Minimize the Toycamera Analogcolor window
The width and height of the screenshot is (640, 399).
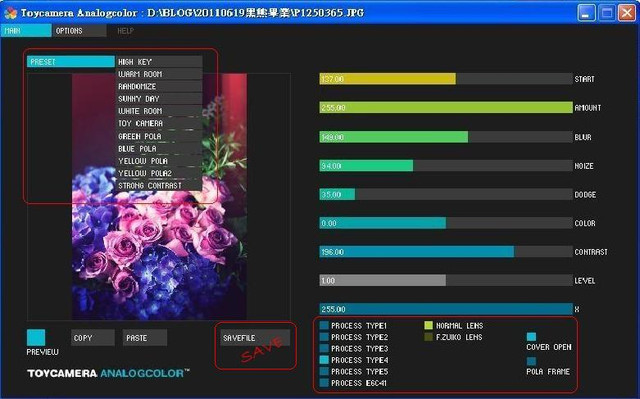(586, 13)
